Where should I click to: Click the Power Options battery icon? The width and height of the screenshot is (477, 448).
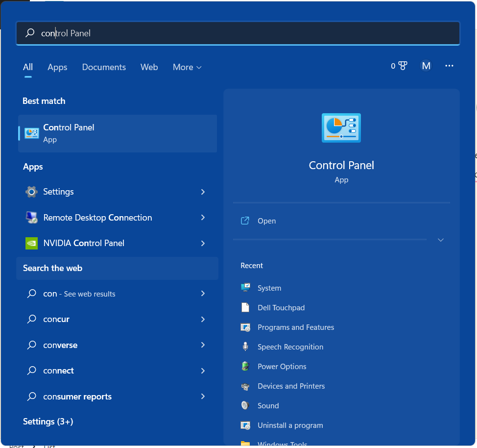point(245,366)
